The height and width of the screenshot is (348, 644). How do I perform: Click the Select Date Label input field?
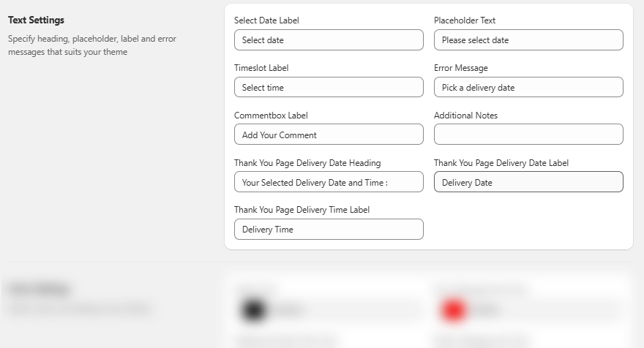[329, 40]
